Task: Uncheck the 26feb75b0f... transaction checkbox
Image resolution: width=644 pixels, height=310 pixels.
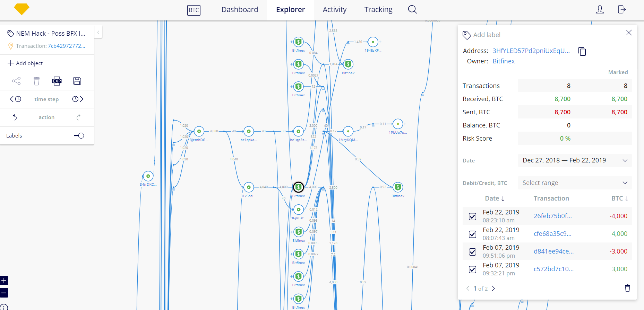Action: (472, 216)
